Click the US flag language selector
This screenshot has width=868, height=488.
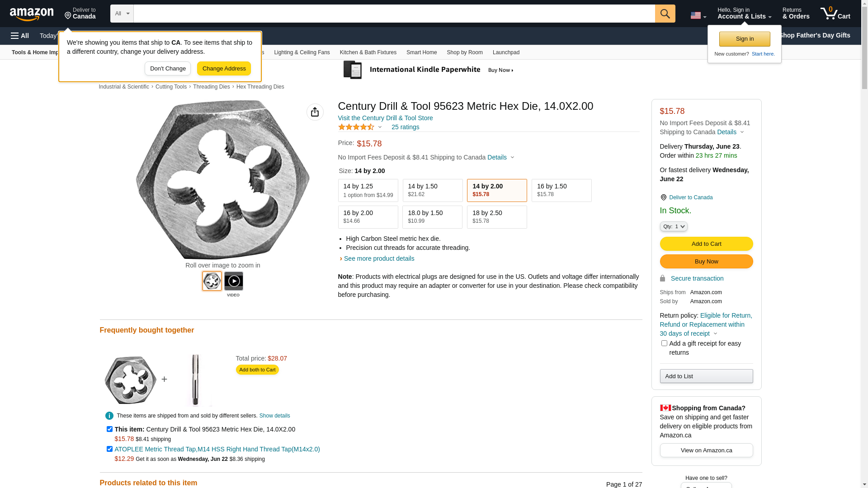[x=698, y=15]
